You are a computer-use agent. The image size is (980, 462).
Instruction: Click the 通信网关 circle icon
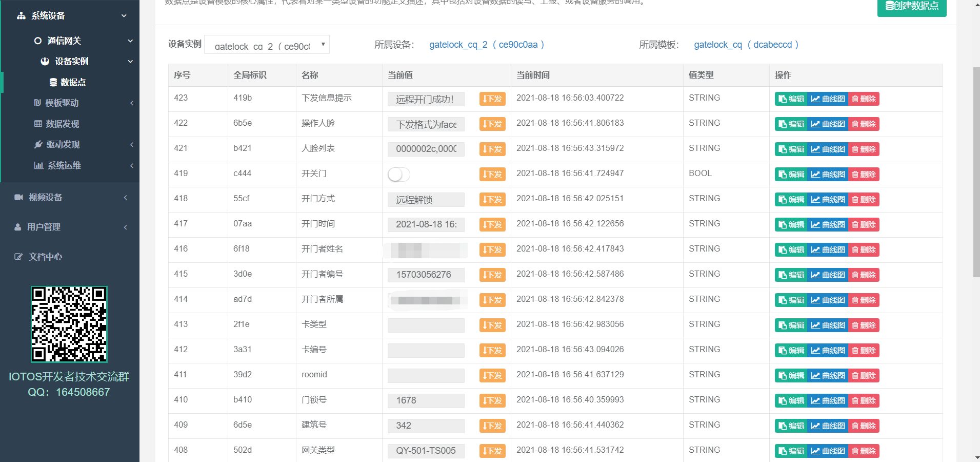coord(38,41)
